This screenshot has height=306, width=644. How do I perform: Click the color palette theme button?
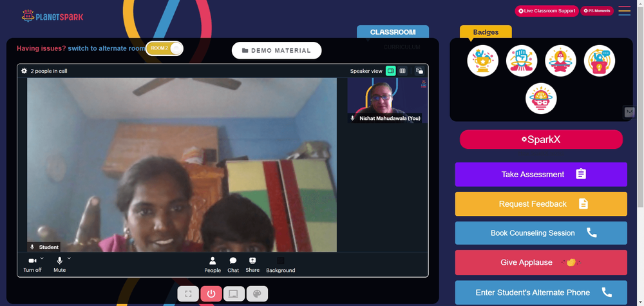coord(257,294)
